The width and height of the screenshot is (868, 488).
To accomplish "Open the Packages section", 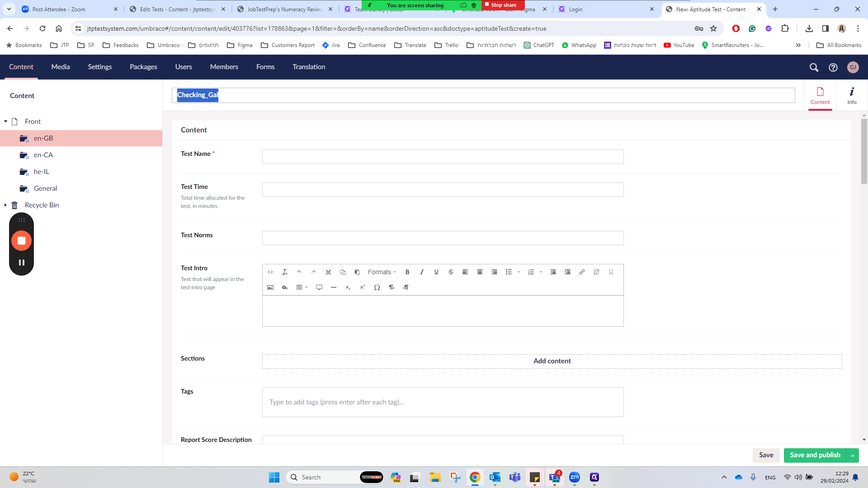I will pos(143,67).
